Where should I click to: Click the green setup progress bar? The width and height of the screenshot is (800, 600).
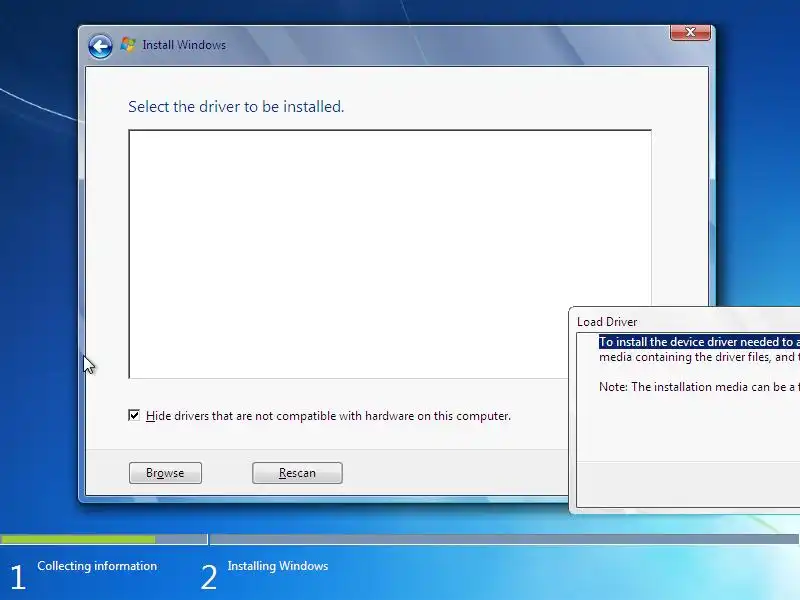pos(78,539)
